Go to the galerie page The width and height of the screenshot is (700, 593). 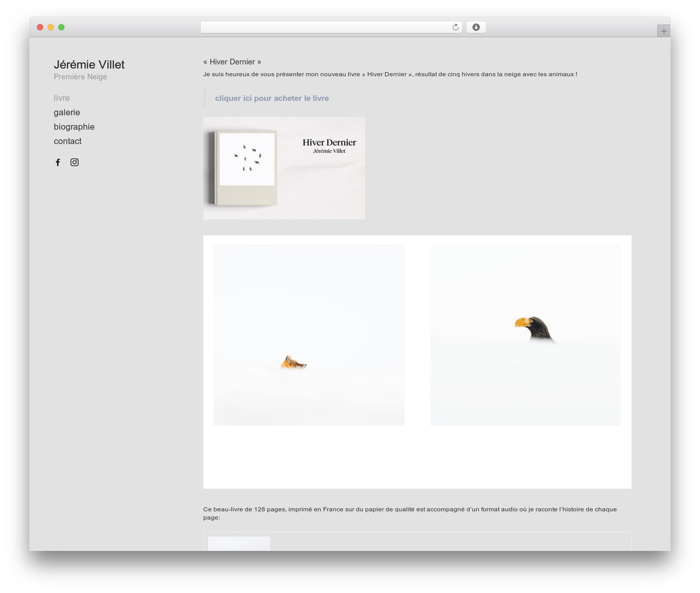[67, 112]
